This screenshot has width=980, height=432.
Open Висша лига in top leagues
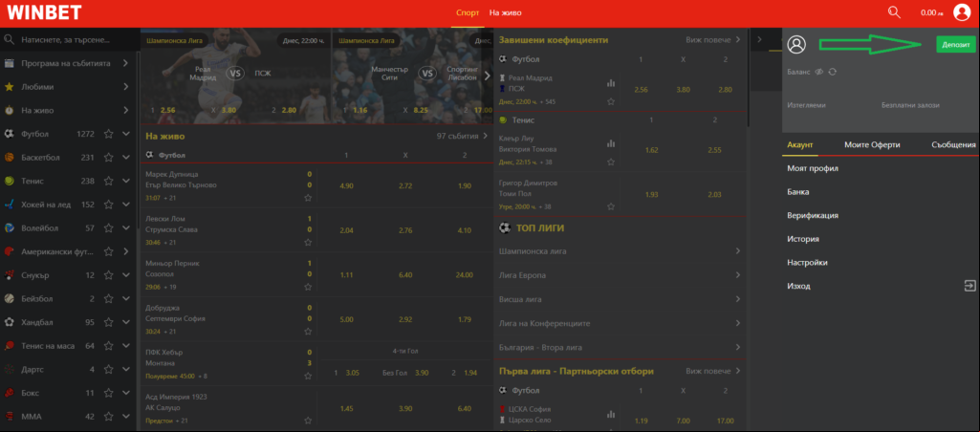620,299
